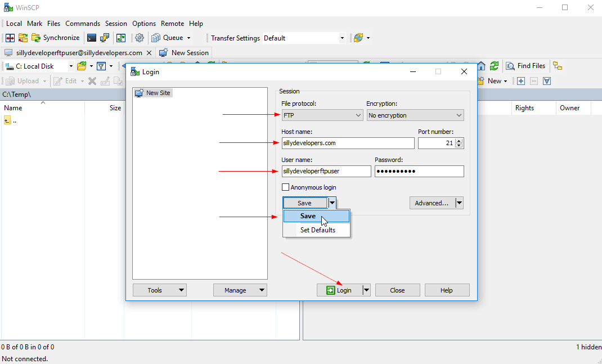Image resolution: width=602 pixels, height=364 pixels.
Task: Click the synchronized browsing icon
Action: pos(121,38)
